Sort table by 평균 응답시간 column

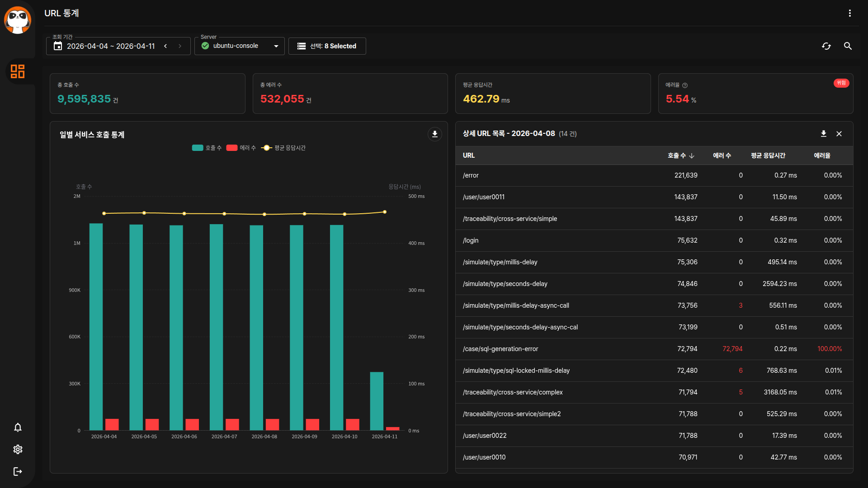pyautogui.click(x=768, y=155)
